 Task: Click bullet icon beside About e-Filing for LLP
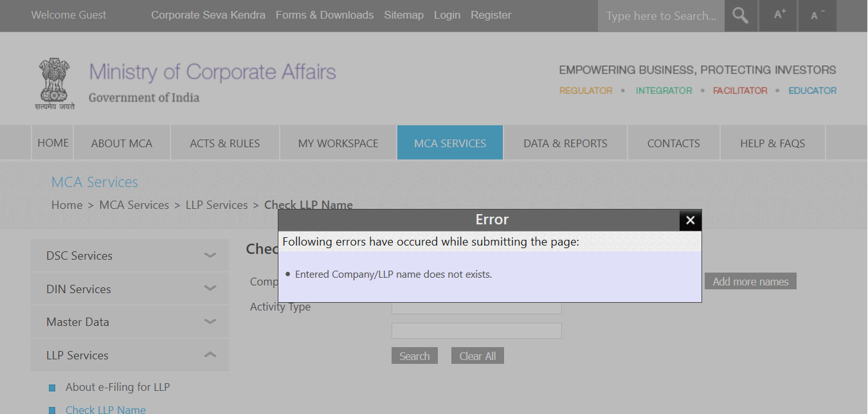(x=52, y=388)
